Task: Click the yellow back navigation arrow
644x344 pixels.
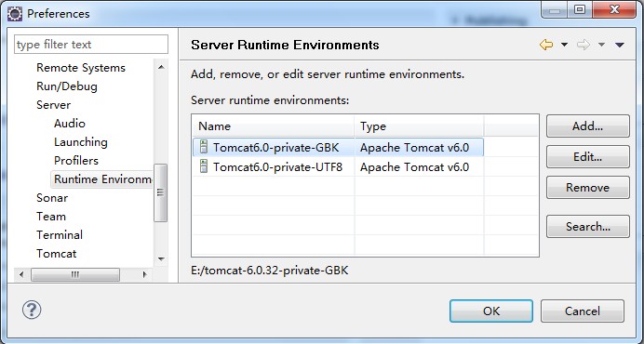Action: click(546, 45)
